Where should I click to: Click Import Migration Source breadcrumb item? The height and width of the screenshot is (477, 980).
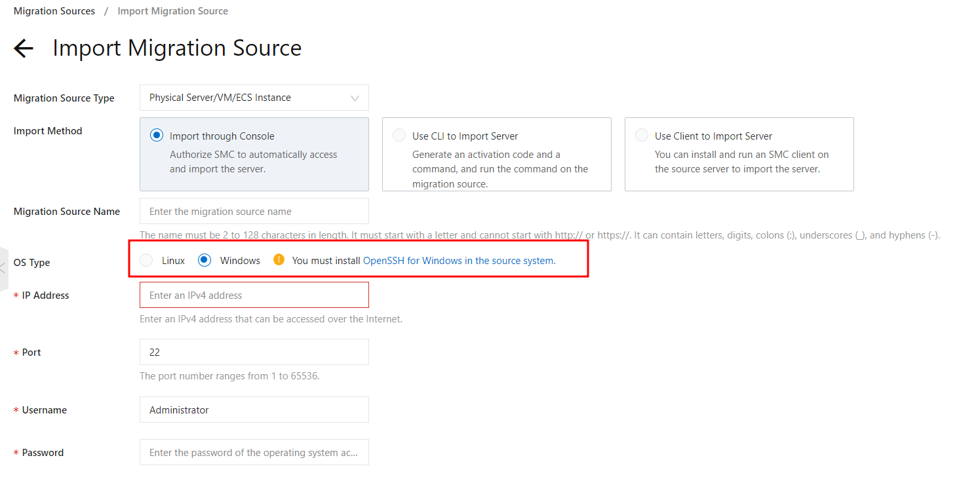pyautogui.click(x=173, y=11)
